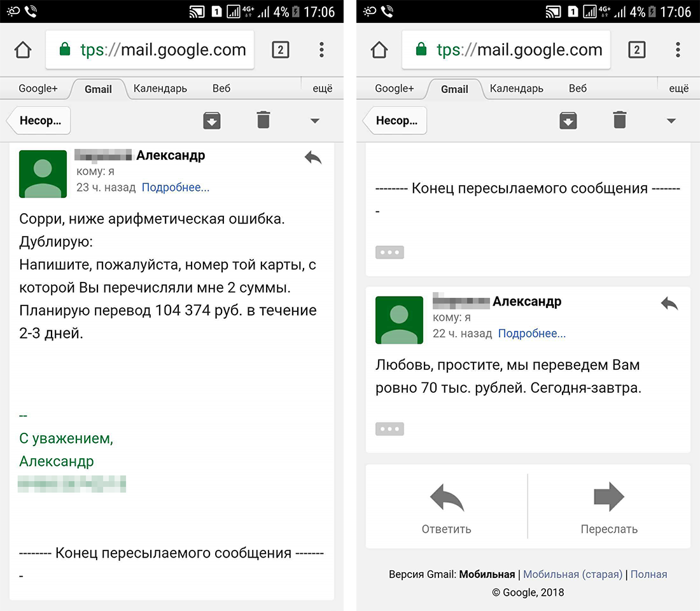The height and width of the screenshot is (611, 700).
Task: Tap the green lock icon in left address bar
Action: click(x=65, y=49)
